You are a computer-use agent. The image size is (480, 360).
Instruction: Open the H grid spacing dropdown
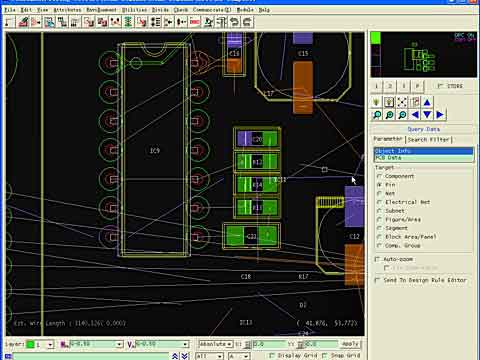[119, 344]
